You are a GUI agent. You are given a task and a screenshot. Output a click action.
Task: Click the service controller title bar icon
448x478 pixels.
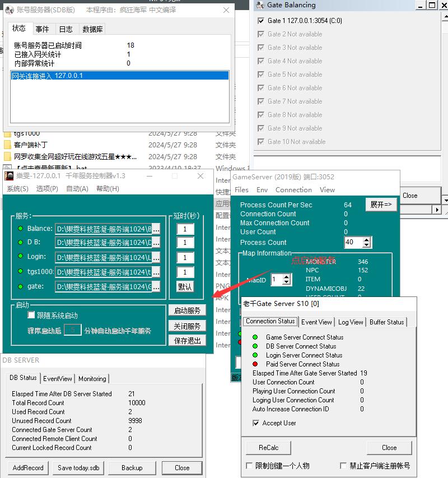click(9, 176)
